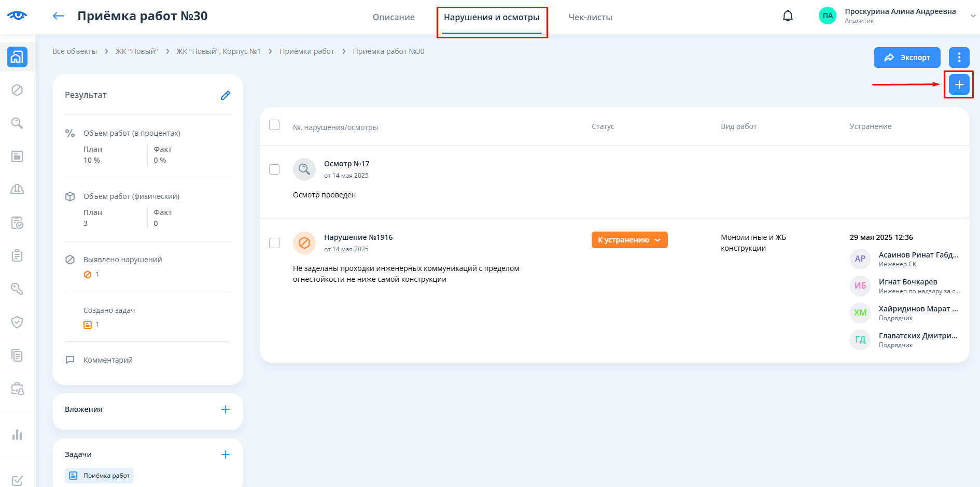Open the ЖК "Новый", Корпус №1 breadcrumb
The image size is (980, 487).
218,51
